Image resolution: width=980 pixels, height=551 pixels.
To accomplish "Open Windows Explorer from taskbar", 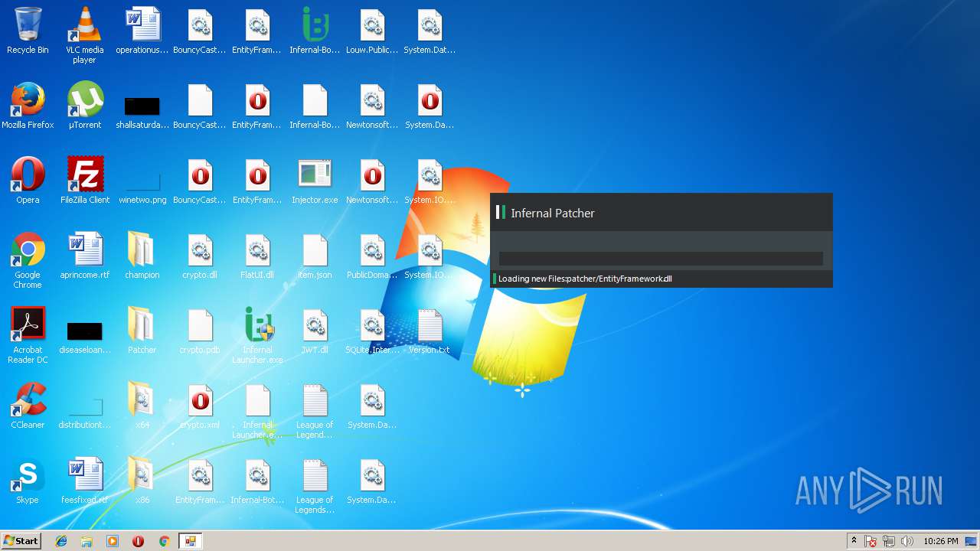I will [87, 541].
